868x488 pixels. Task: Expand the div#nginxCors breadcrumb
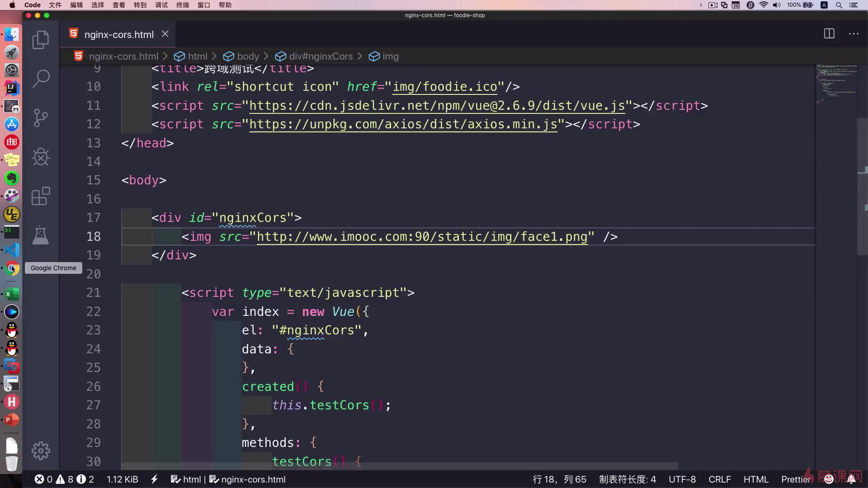[320, 56]
